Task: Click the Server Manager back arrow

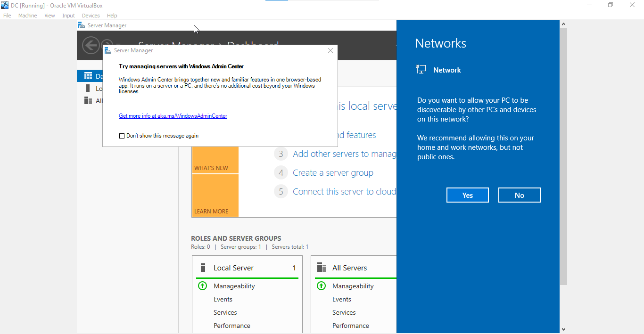Action: pos(90,45)
